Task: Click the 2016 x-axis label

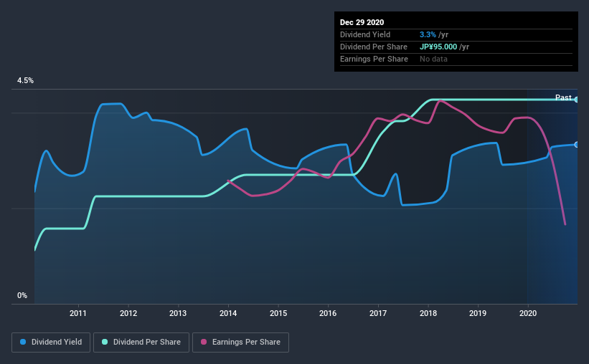Action: click(x=328, y=313)
